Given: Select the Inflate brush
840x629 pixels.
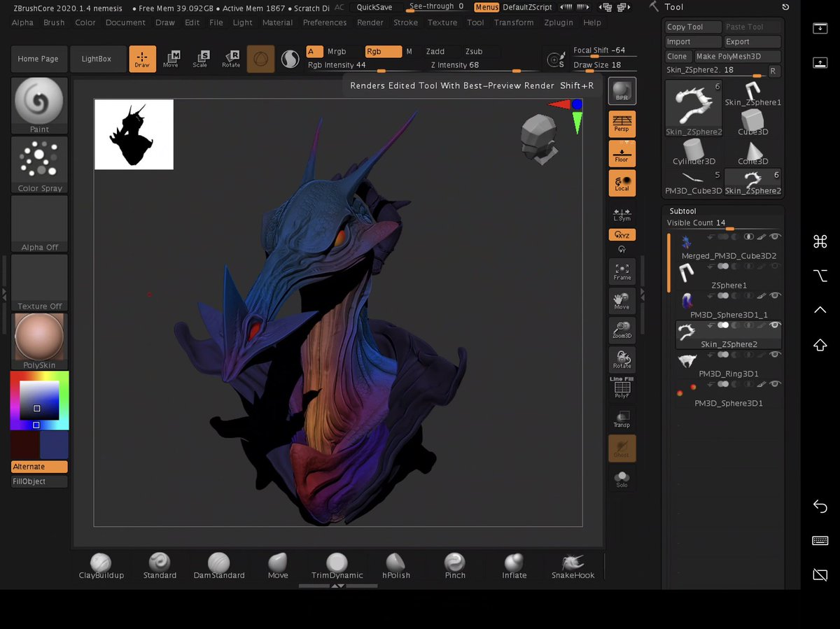Looking at the screenshot, I should pos(514,566).
